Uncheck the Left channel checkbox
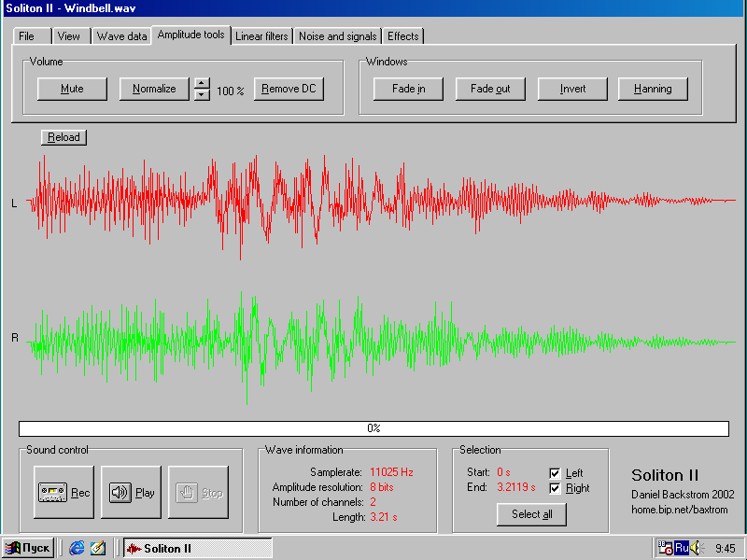Screen dimensions: 747x560 [555, 473]
